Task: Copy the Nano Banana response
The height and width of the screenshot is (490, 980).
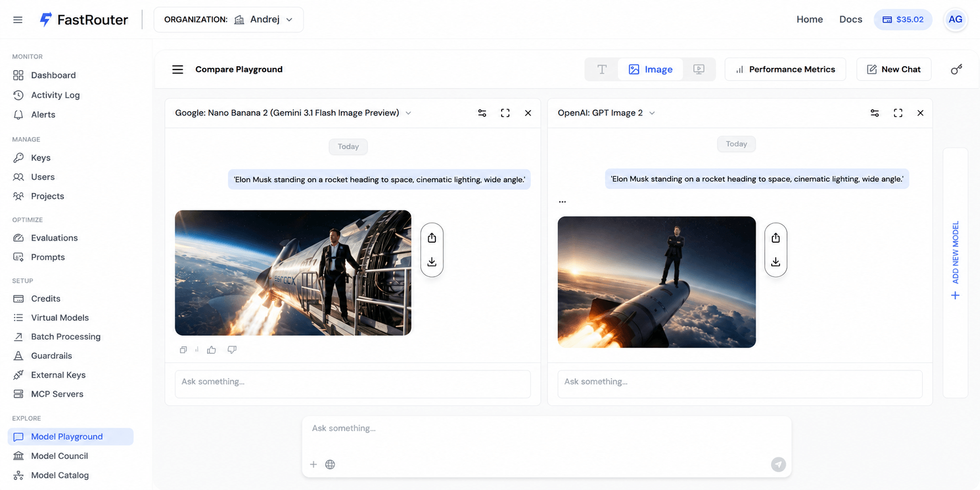Action: [x=183, y=350]
